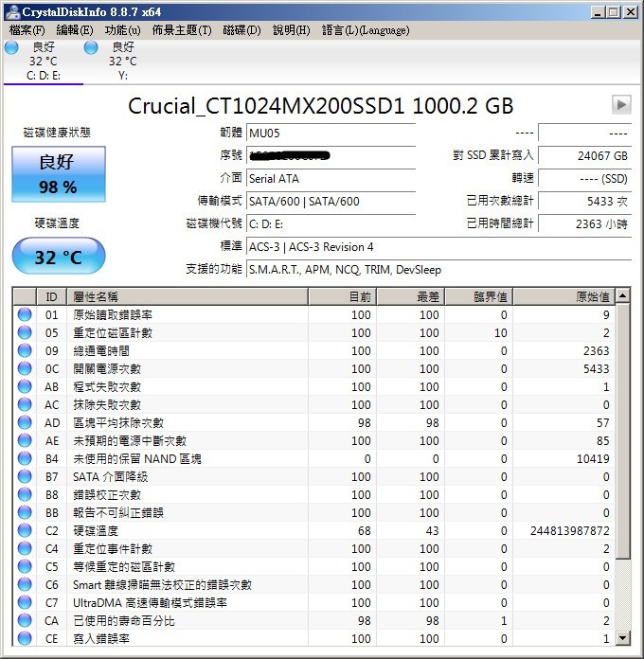Click raw value 10419 in B4 row
644x659 pixels.
coord(593,459)
